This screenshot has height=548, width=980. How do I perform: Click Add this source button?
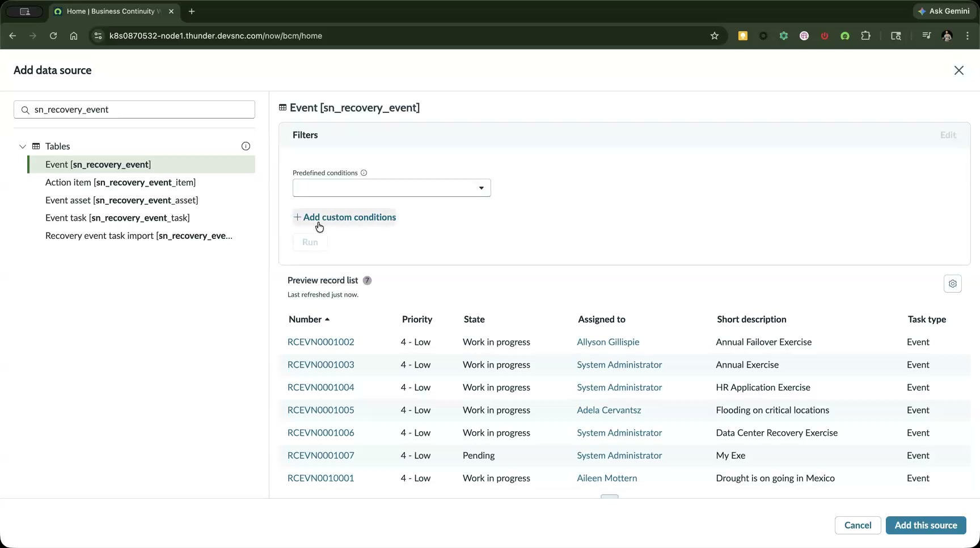[x=926, y=525]
